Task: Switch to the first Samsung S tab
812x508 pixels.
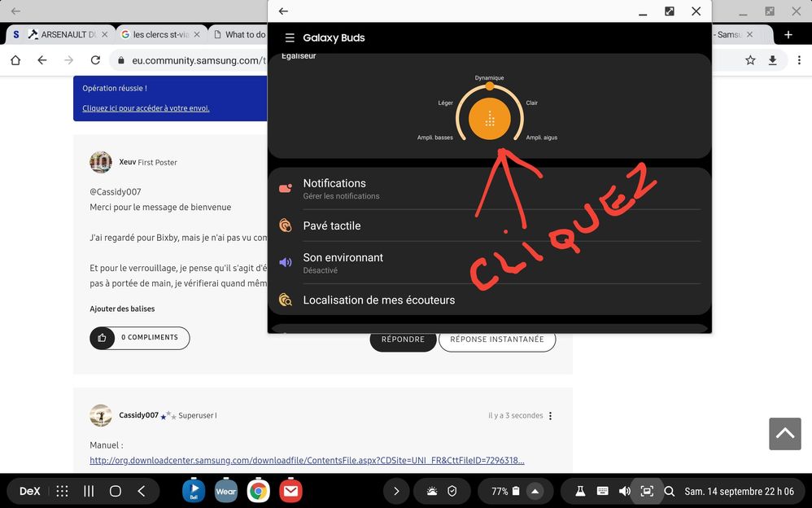Action: tap(16, 35)
